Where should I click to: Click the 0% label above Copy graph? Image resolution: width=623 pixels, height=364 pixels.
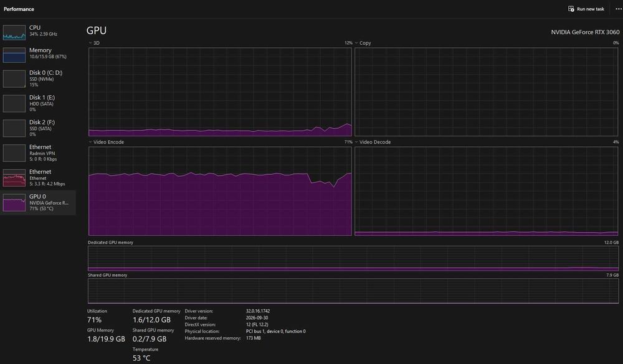click(x=616, y=43)
